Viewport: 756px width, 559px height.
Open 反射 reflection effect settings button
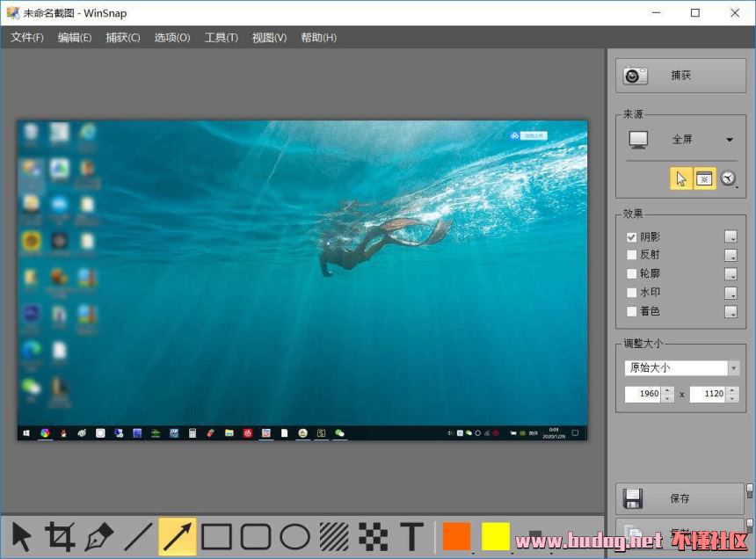tap(731, 255)
